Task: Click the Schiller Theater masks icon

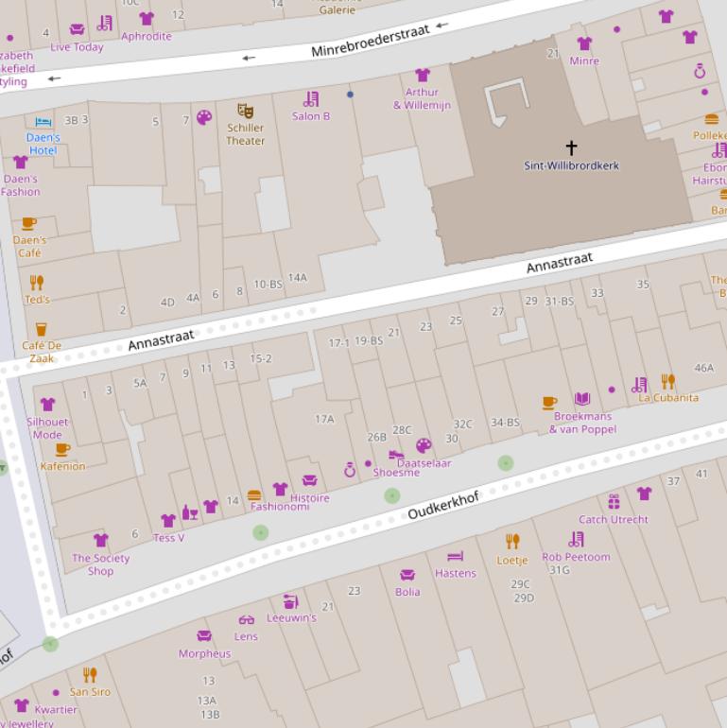Action: click(x=245, y=111)
